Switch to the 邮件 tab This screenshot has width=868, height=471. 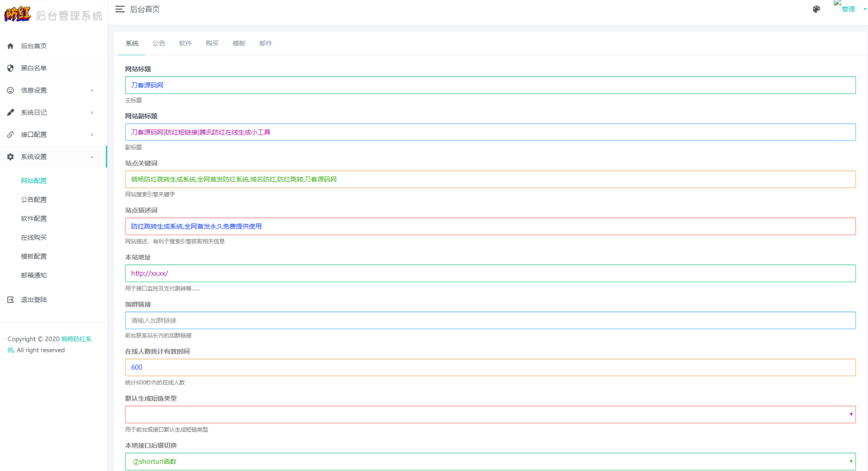[x=265, y=44]
